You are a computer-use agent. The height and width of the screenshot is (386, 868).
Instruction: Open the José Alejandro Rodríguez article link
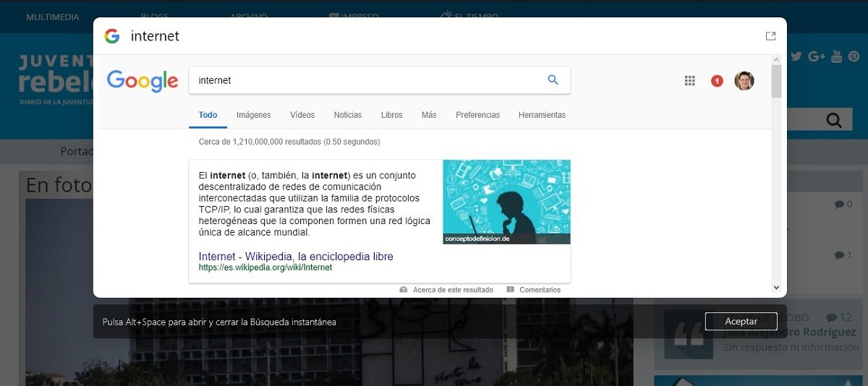pos(789,332)
